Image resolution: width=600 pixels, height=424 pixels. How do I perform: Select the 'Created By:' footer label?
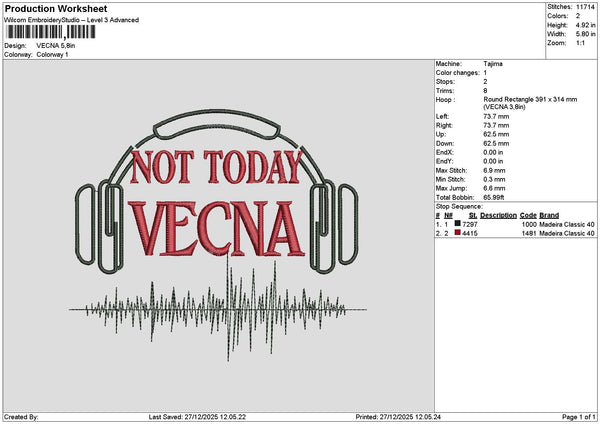point(21,417)
